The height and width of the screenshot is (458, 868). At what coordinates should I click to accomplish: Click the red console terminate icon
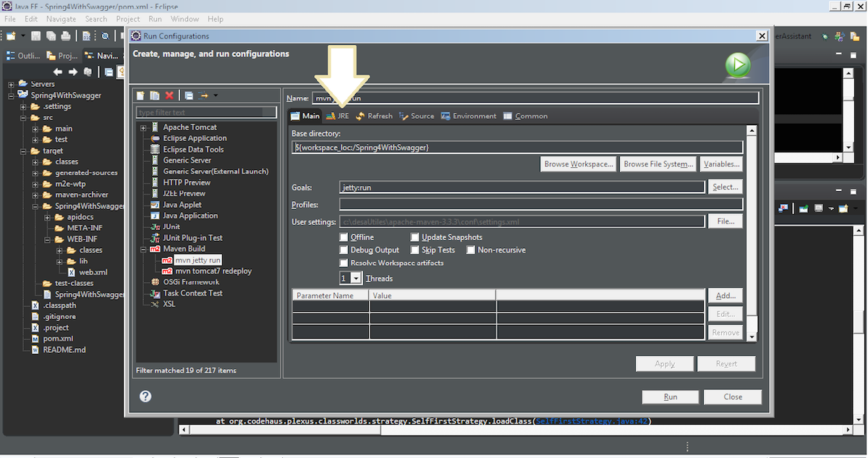pyautogui.click(x=783, y=208)
